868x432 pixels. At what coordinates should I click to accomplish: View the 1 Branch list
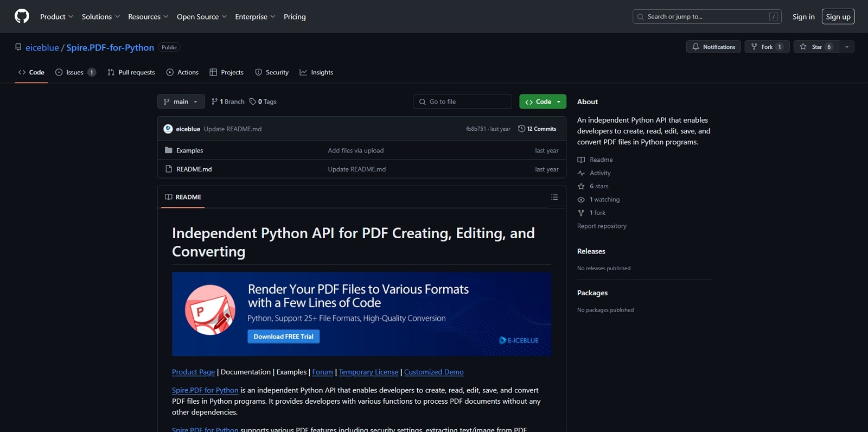pos(228,101)
